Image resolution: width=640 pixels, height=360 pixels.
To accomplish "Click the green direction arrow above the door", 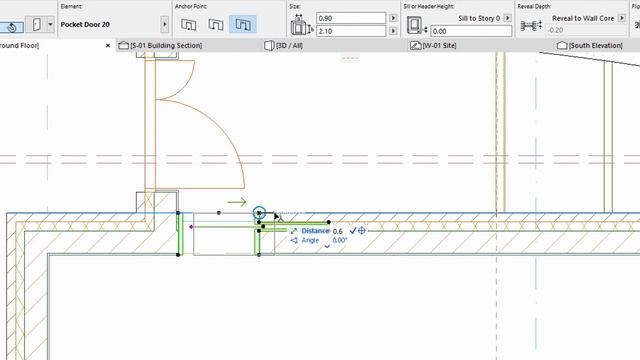I will [x=237, y=202].
